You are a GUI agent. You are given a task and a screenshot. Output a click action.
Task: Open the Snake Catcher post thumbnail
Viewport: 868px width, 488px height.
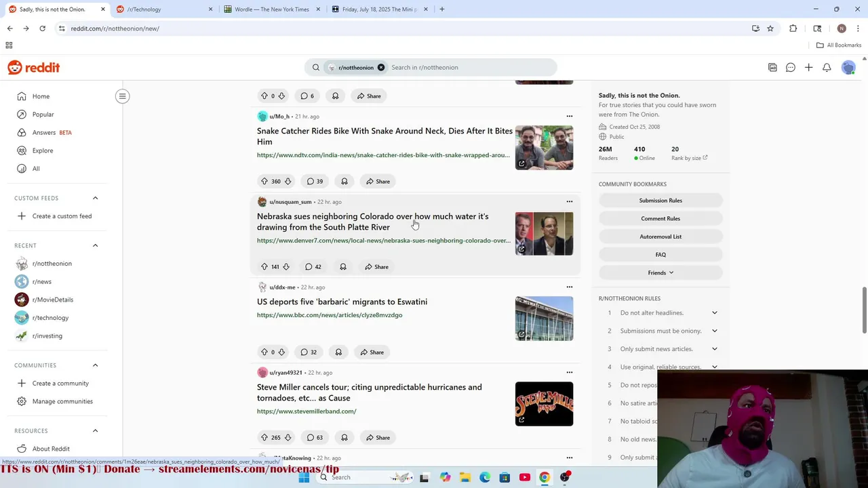(544, 148)
